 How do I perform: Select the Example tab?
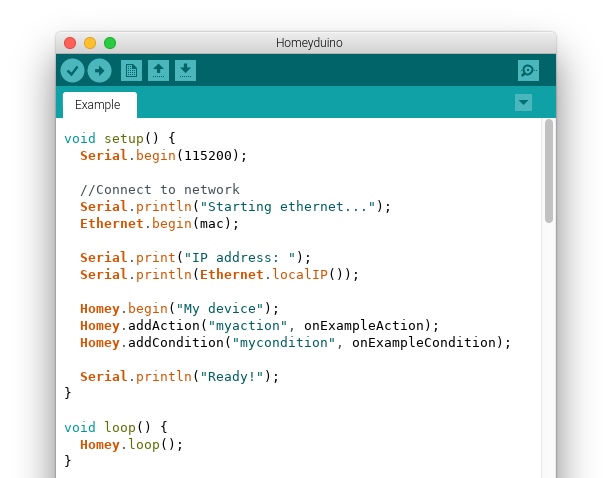(x=100, y=105)
